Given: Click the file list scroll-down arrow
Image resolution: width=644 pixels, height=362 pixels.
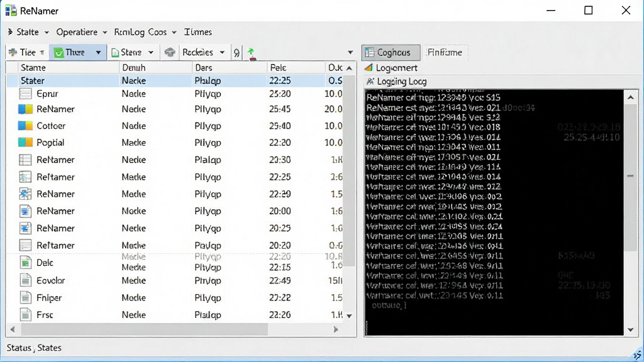Looking at the screenshot, I should 350,315.
